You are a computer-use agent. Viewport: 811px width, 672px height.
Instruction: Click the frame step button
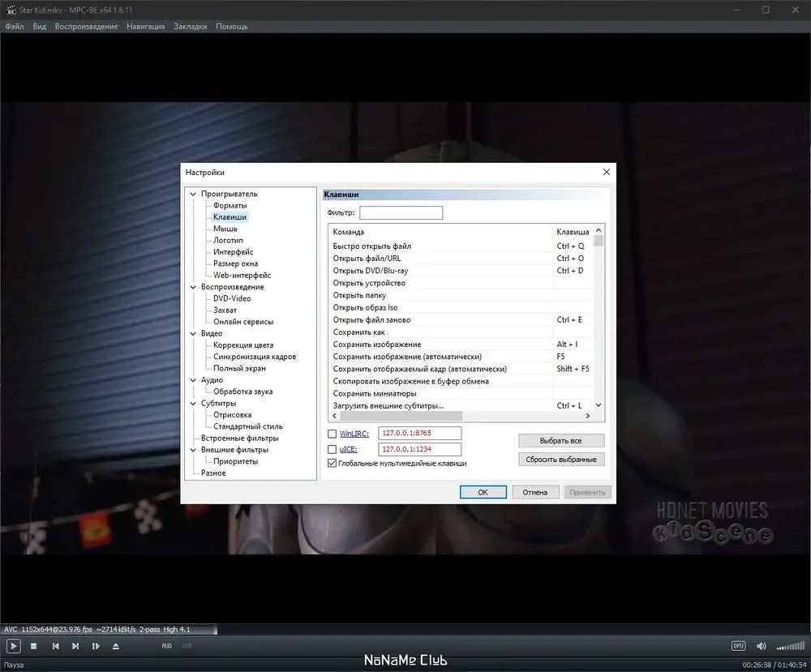tap(96, 645)
